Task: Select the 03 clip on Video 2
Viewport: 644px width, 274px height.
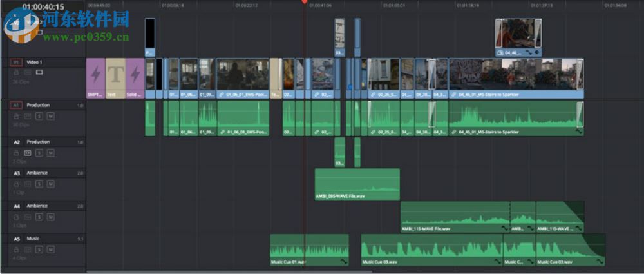Action: click(x=339, y=37)
